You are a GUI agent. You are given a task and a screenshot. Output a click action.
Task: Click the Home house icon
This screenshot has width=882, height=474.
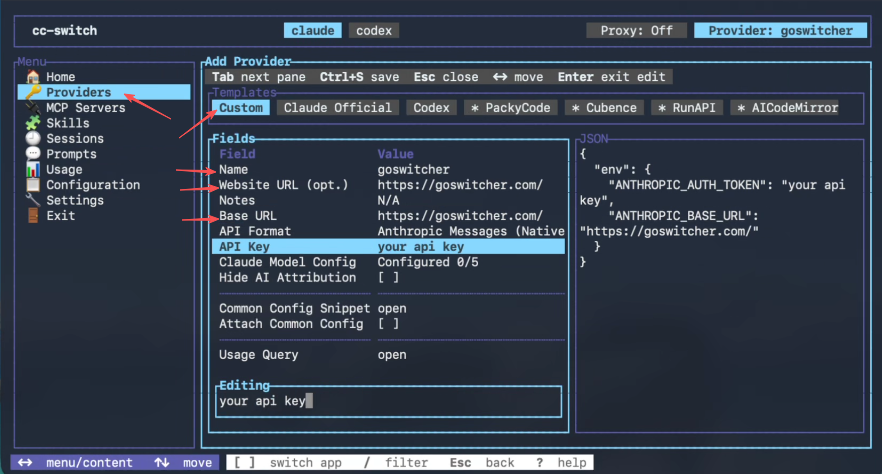coord(33,76)
